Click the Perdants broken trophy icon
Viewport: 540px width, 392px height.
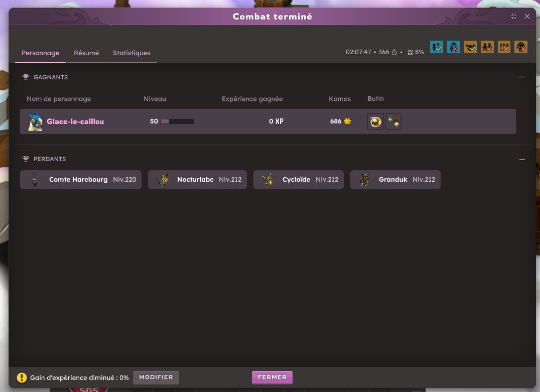pos(26,159)
